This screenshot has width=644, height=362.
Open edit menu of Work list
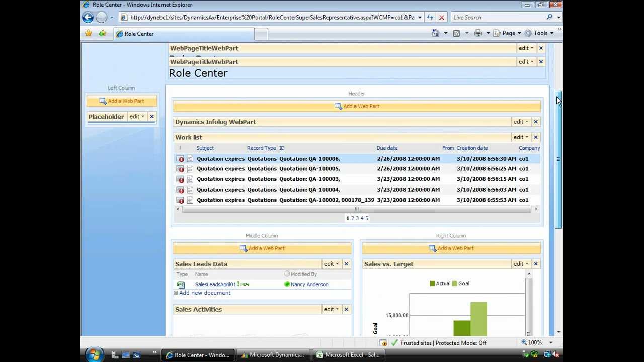click(x=521, y=137)
